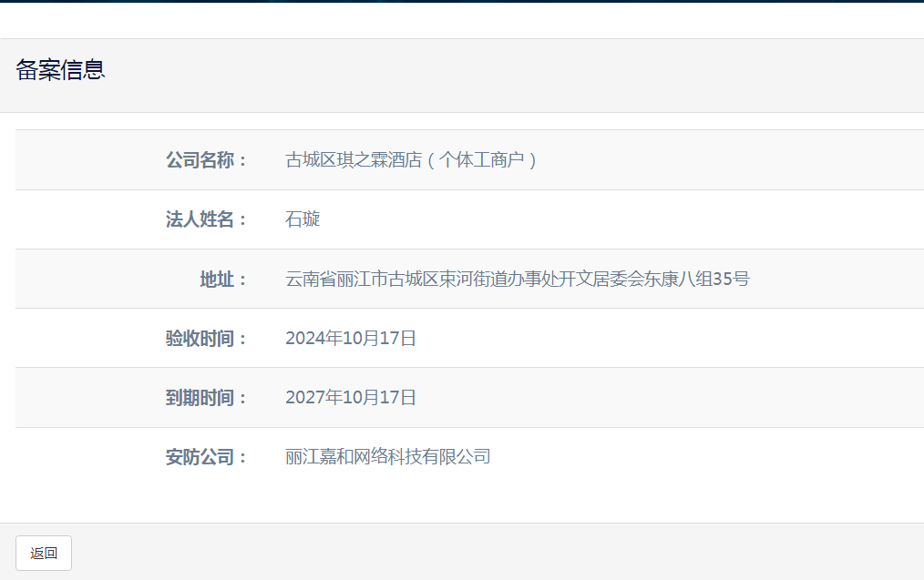Click the 返回 button
The height and width of the screenshot is (580, 924).
[44, 553]
